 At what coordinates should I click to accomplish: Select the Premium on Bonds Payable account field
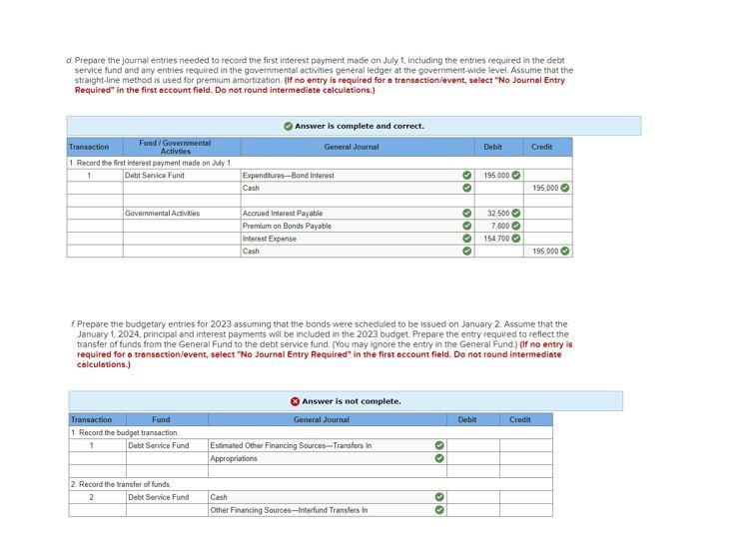358,226
